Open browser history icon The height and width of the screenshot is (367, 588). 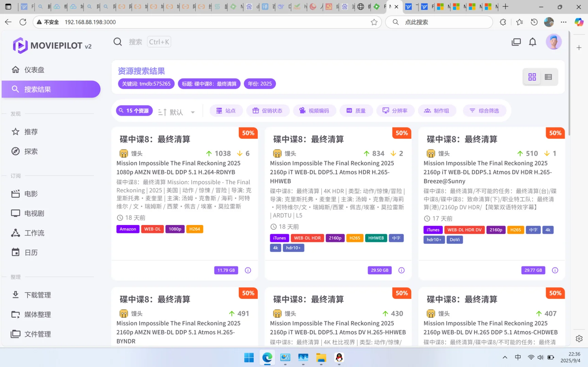(534, 22)
